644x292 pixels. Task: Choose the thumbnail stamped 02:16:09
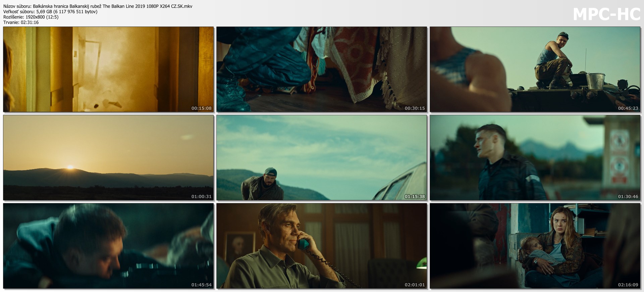tap(535, 246)
